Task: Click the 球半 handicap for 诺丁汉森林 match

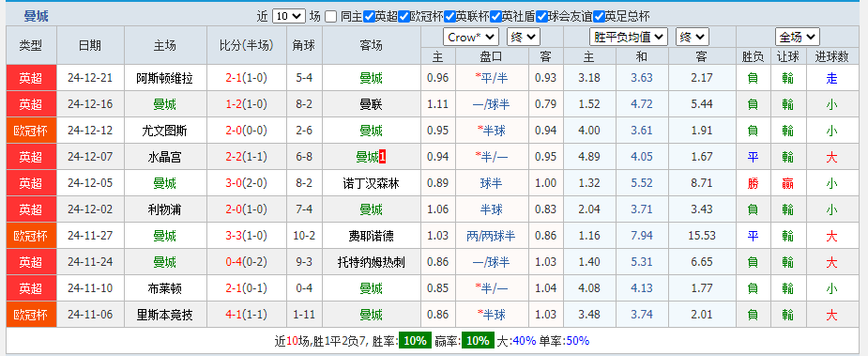Action: 491,183
